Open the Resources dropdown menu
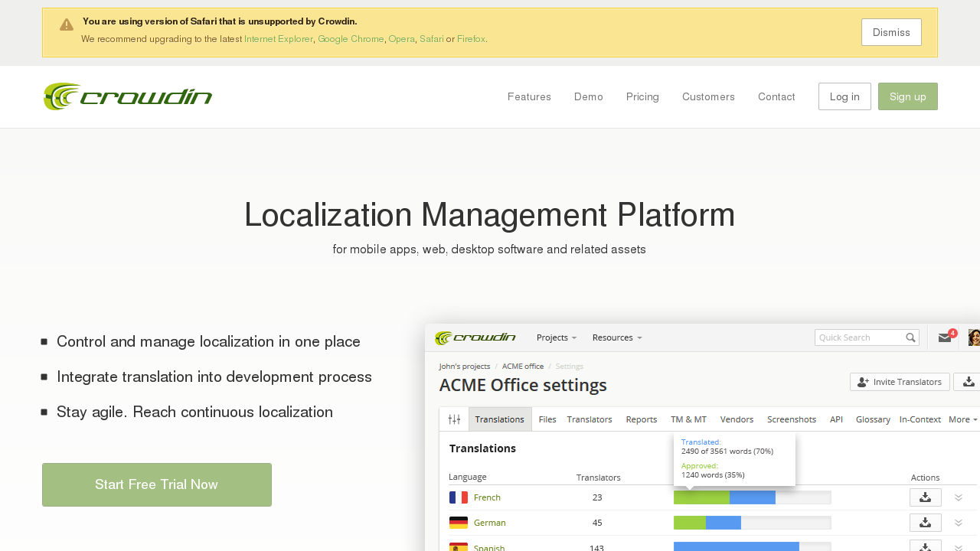Viewport: 980px width, 551px height. [617, 337]
